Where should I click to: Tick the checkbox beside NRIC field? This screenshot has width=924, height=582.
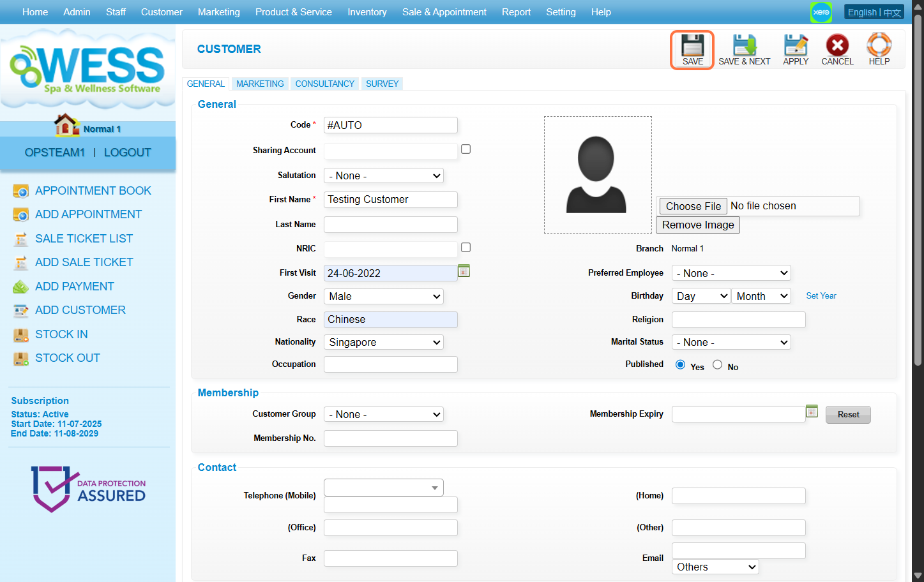466,248
